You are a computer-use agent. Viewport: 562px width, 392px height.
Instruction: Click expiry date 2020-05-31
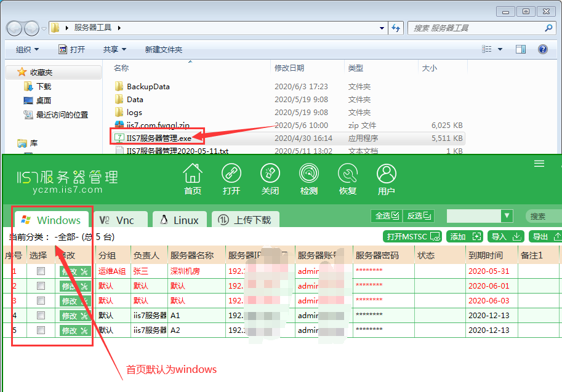(x=489, y=271)
